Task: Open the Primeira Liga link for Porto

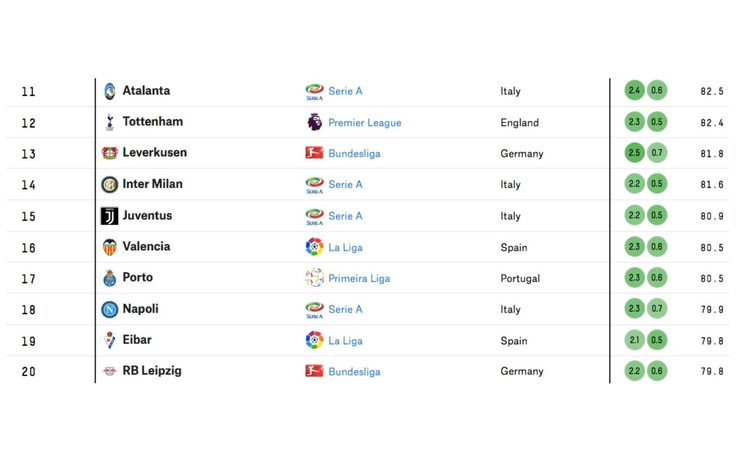Action: coord(359,279)
